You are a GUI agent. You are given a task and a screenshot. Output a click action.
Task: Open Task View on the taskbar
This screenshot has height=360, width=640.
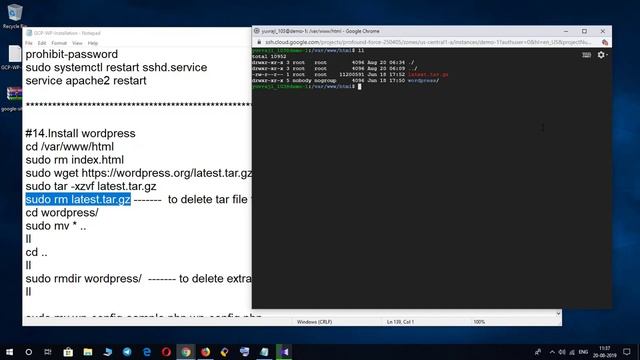pos(48,352)
